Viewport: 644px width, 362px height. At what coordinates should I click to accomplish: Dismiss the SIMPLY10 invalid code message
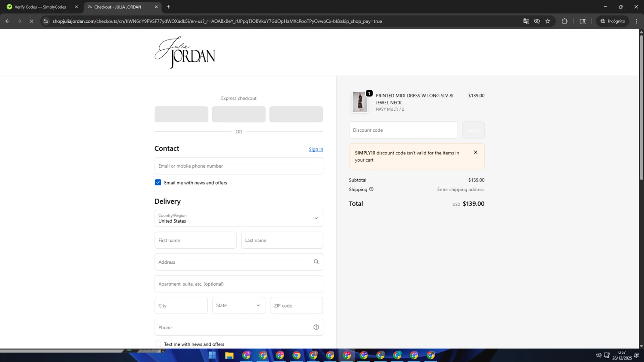(x=475, y=152)
